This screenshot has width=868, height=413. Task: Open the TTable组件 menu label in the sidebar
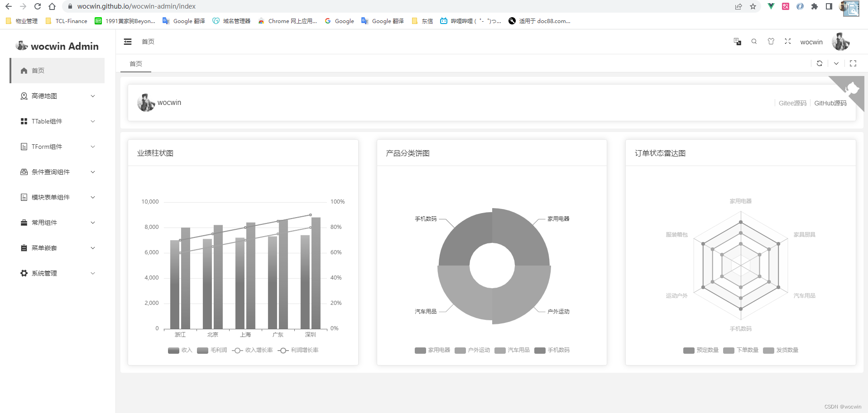[47, 121]
